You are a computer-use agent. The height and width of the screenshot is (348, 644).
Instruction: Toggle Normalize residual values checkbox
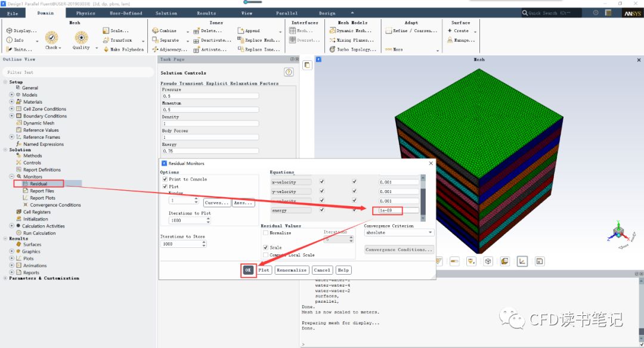tap(266, 233)
